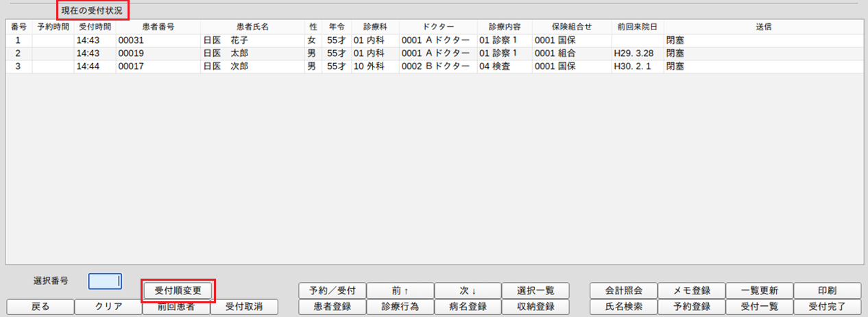Click the 番号 column header
The image size is (868, 317).
(x=18, y=27)
